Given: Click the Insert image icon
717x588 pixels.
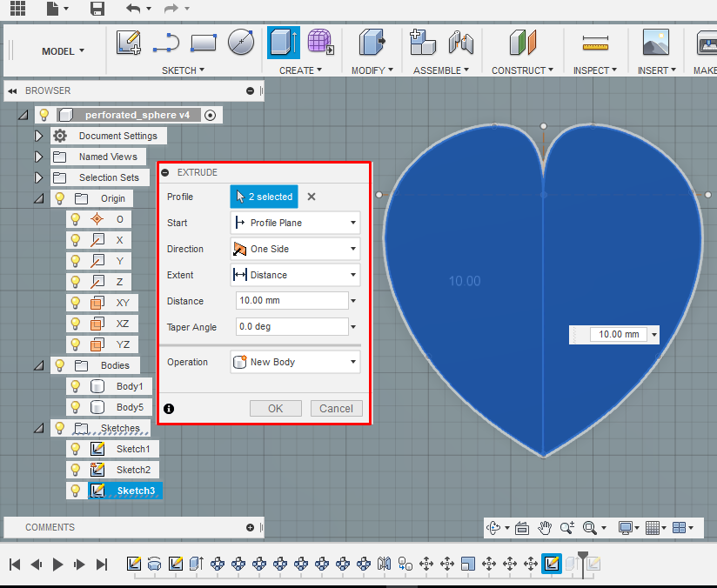Looking at the screenshot, I should (656, 42).
